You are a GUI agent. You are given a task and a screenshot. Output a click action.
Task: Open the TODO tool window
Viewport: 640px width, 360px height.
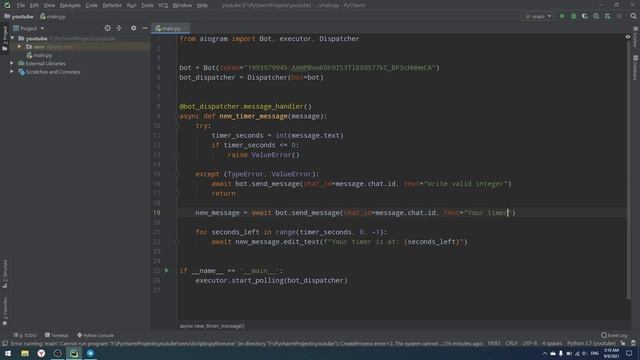[25, 335]
